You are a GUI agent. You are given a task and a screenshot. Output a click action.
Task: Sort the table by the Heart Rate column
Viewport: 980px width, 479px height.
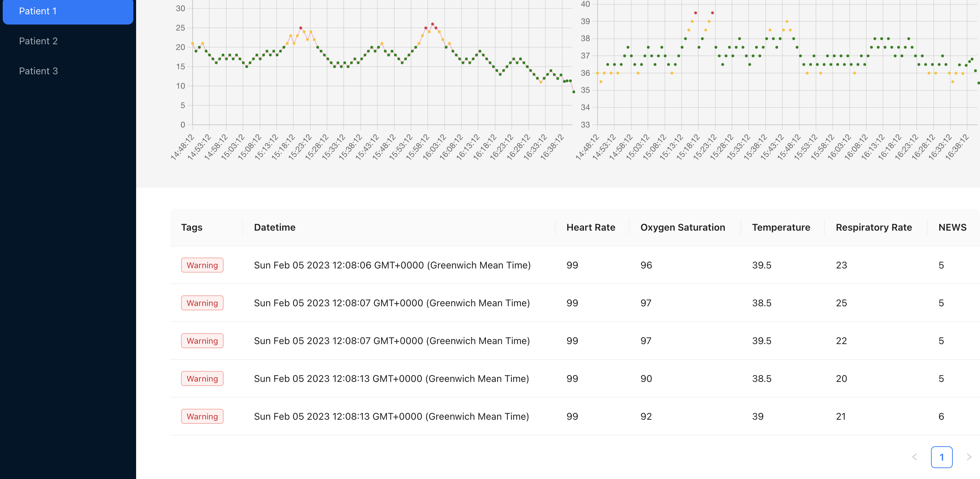click(590, 227)
